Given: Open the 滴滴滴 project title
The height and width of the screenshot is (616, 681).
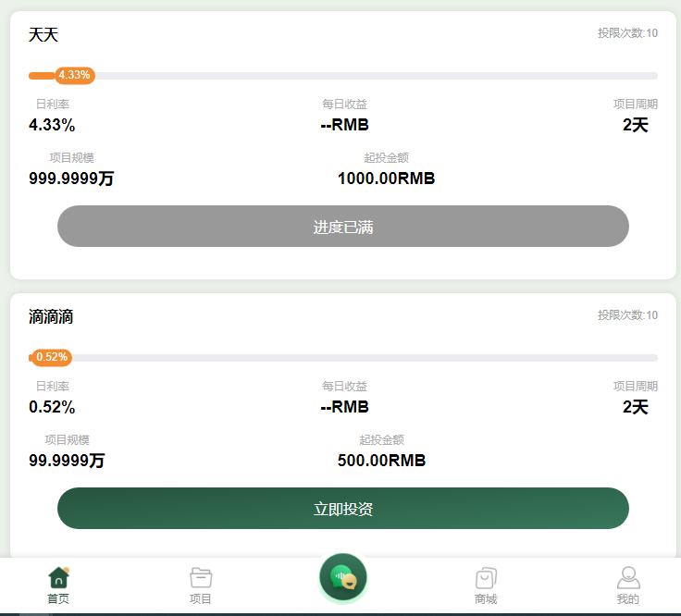Looking at the screenshot, I should coord(51,317).
